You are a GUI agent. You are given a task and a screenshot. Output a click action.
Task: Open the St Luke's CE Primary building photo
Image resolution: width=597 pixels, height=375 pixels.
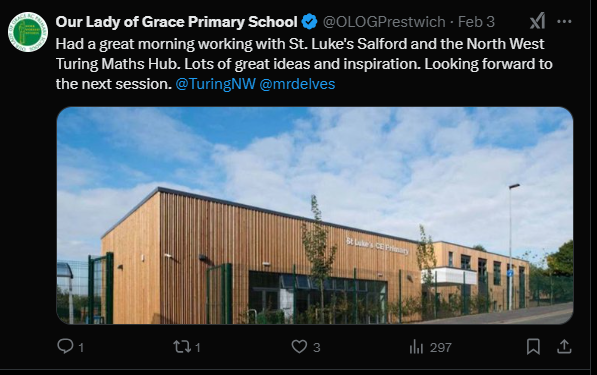[315, 215]
